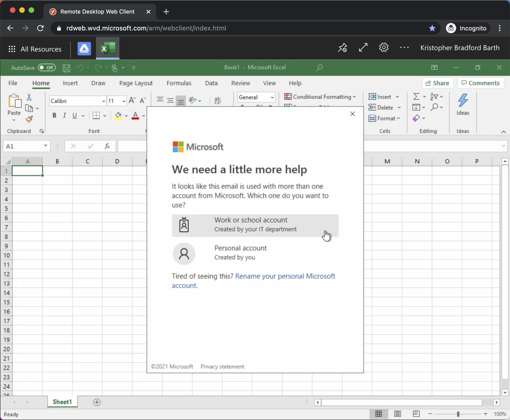This screenshot has width=510, height=420.
Task: Click the Undo arrow icon
Action: coord(80,68)
